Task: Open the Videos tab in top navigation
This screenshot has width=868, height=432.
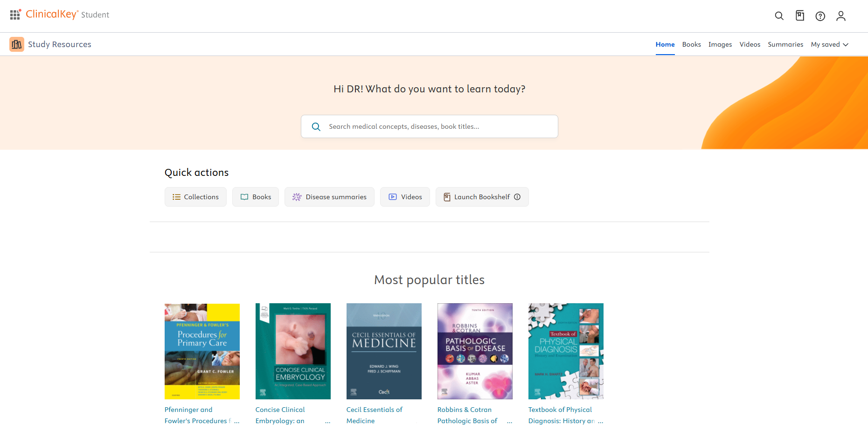Action: tap(750, 44)
